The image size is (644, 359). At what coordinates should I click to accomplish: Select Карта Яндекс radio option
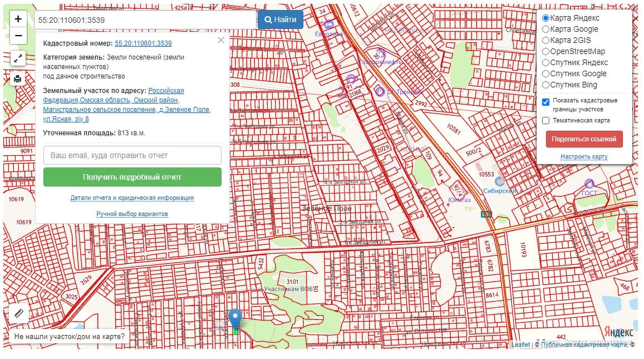click(545, 18)
